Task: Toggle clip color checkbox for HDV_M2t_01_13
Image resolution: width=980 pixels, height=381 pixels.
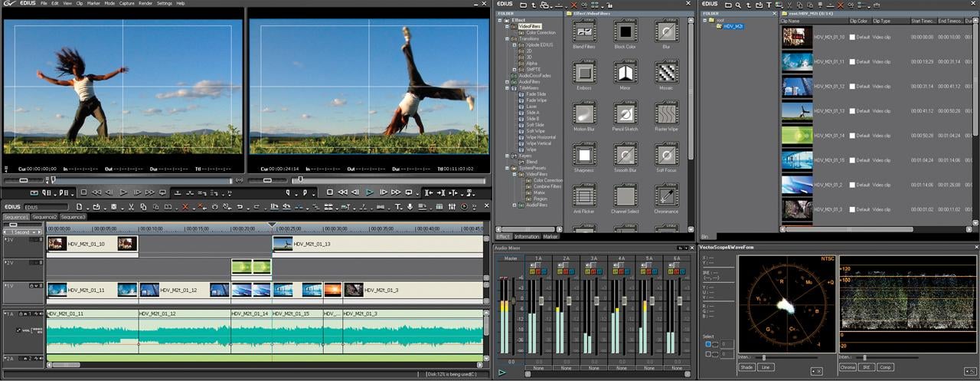Action: click(x=852, y=110)
